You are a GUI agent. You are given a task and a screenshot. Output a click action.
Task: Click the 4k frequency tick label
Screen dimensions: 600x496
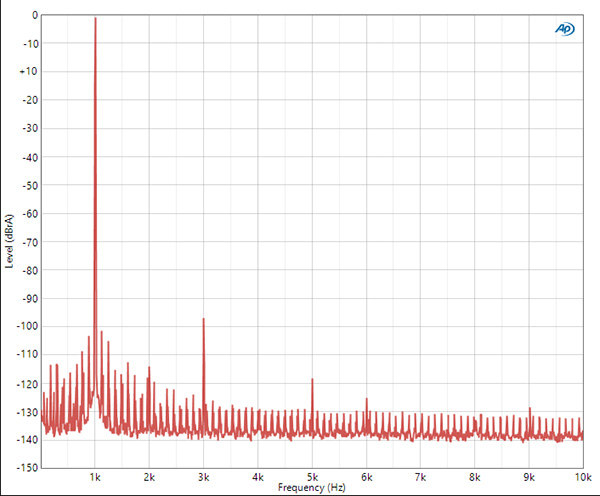(258, 477)
